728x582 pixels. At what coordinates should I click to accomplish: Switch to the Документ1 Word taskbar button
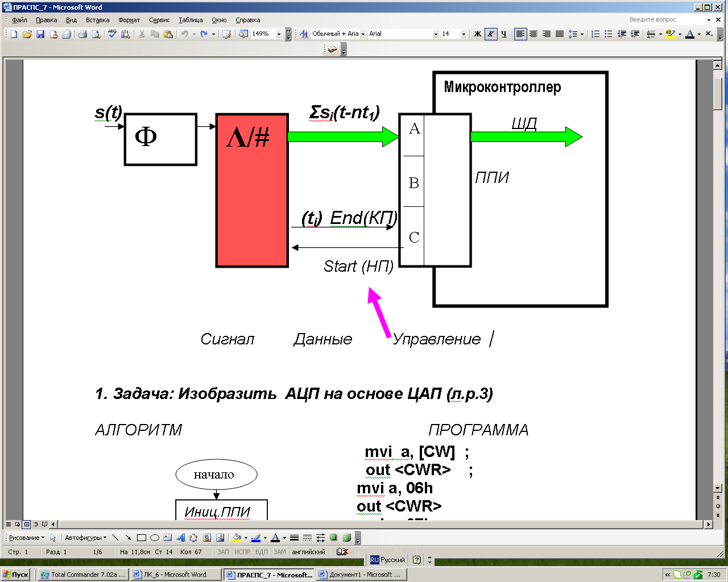click(361, 575)
